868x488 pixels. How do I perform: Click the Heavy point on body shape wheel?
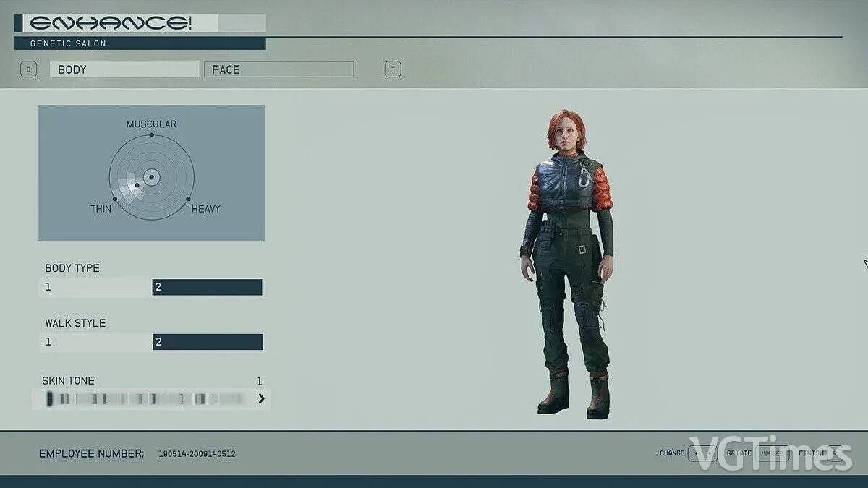tap(188, 199)
